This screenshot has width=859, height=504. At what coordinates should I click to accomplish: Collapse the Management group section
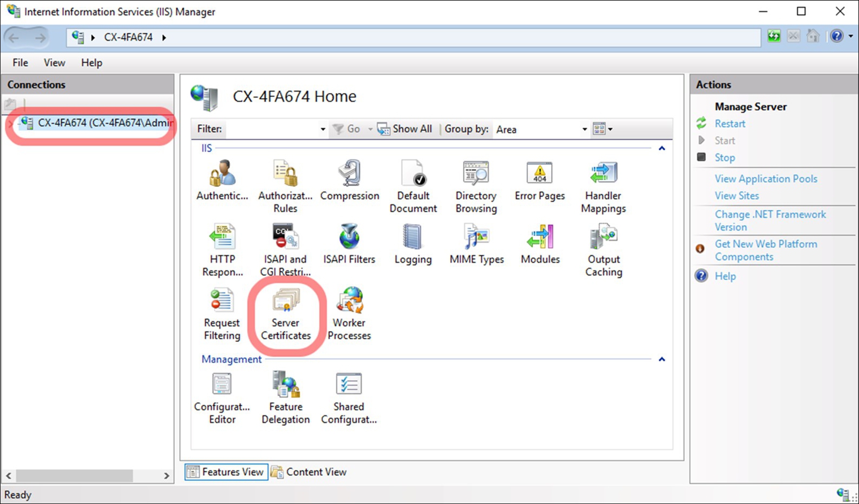point(662,359)
